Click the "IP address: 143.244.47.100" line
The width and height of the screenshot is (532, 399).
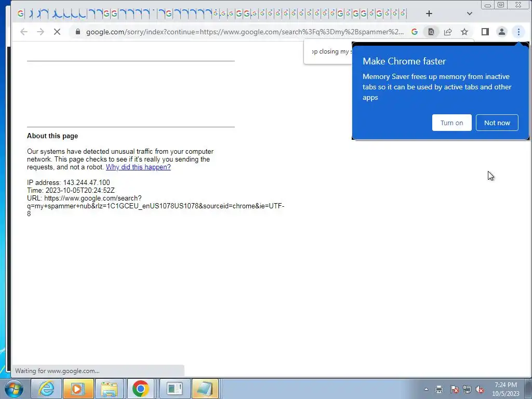[x=69, y=182]
